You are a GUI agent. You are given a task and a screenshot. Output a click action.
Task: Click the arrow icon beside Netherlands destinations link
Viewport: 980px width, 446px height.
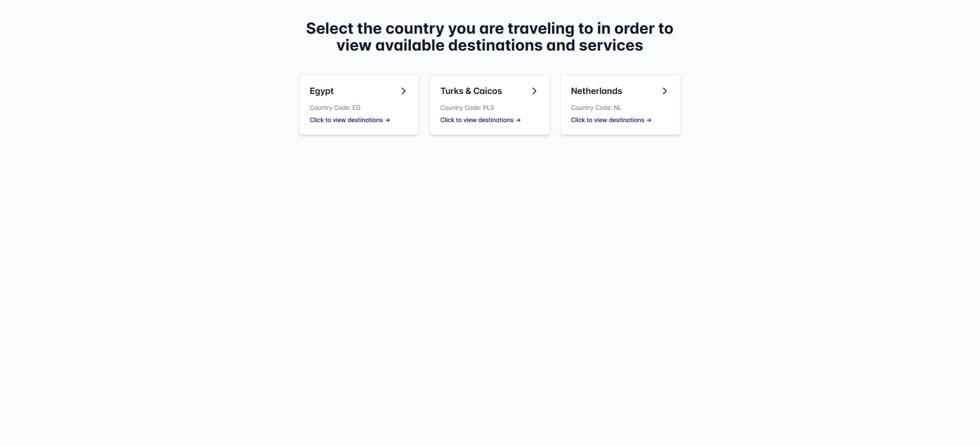[648, 120]
